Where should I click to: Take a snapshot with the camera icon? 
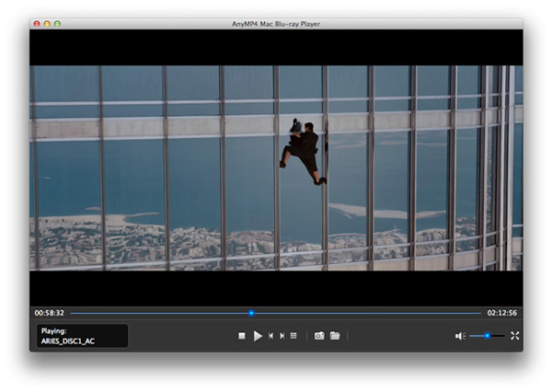click(x=319, y=336)
